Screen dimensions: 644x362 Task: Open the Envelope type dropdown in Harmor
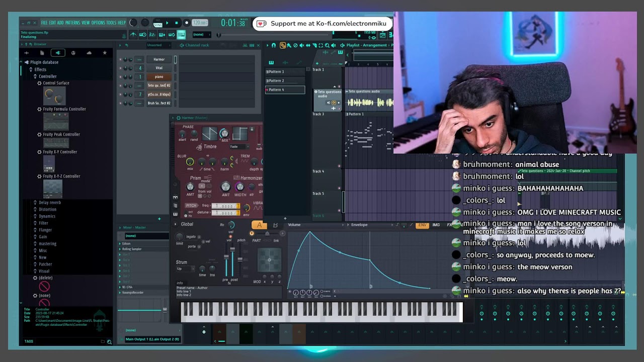[x=372, y=225]
